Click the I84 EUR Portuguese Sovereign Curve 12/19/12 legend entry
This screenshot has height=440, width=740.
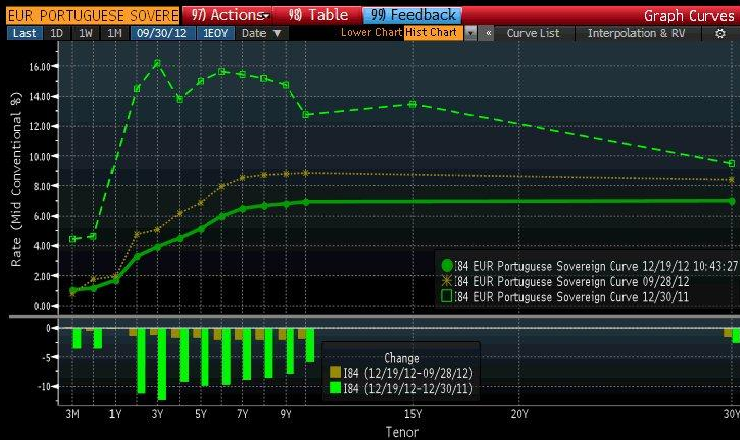pos(597,266)
